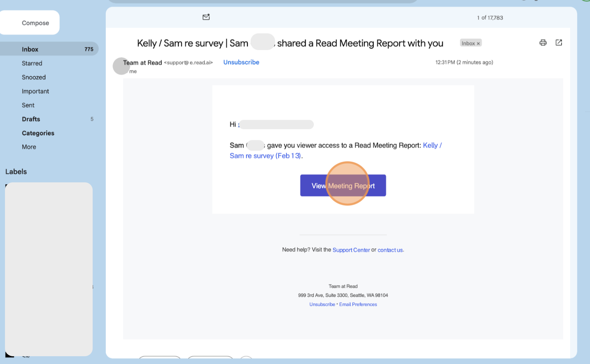Click sender avatar for Team at Read
Viewport: 590px width, 364px height.
(x=121, y=66)
